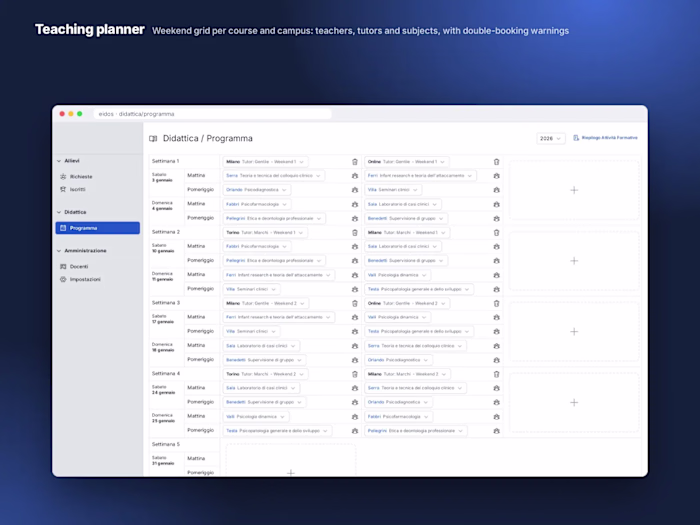Click the sidebar toggle icon beside Didattica / Programma

coord(153,138)
